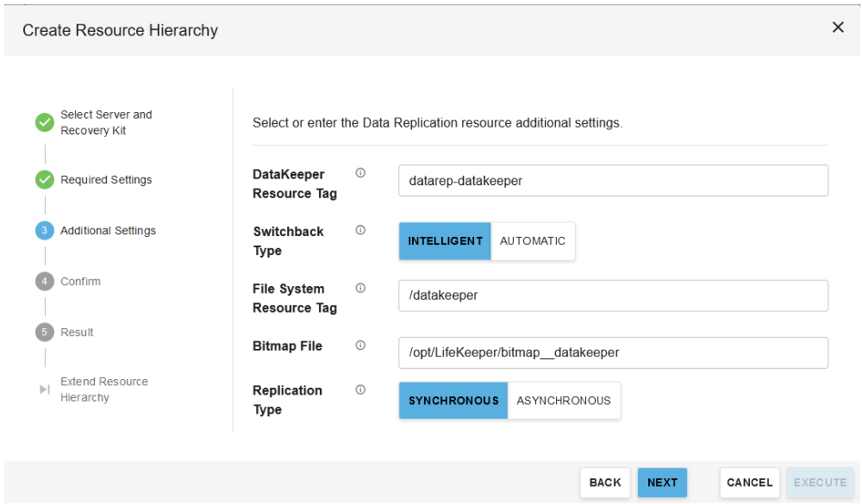Click info icon next to Replication Type
Image resolution: width=862 pixels, height=504 pixels.
(x=360, y=389)
